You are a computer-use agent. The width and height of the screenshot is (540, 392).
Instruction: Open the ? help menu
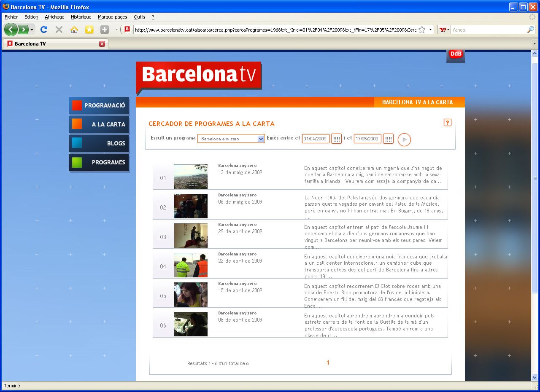tap(153, 17)
